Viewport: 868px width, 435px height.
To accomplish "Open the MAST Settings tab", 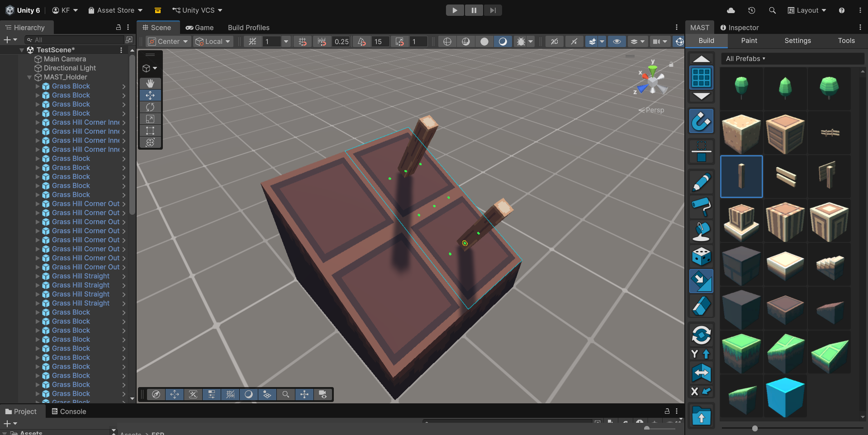I will pos(797,41).
